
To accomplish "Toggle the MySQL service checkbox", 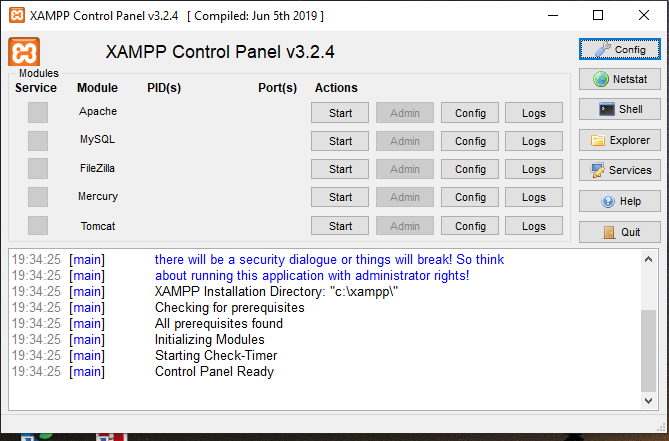I will click(x=38, y=141).
